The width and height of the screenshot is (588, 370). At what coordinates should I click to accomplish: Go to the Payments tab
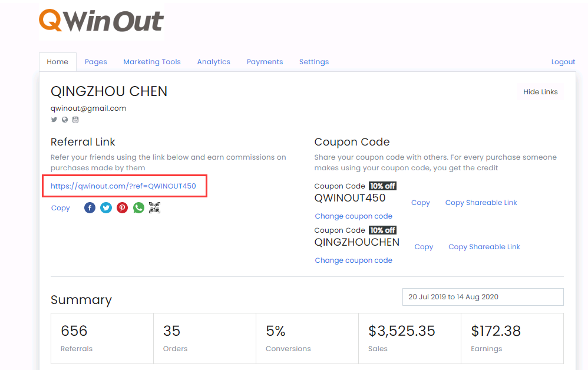click(265, 62)
